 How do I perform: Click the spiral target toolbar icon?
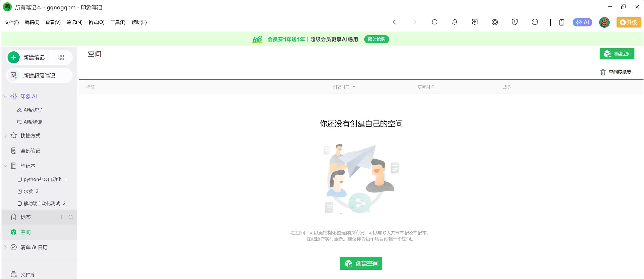pos(495,22)
